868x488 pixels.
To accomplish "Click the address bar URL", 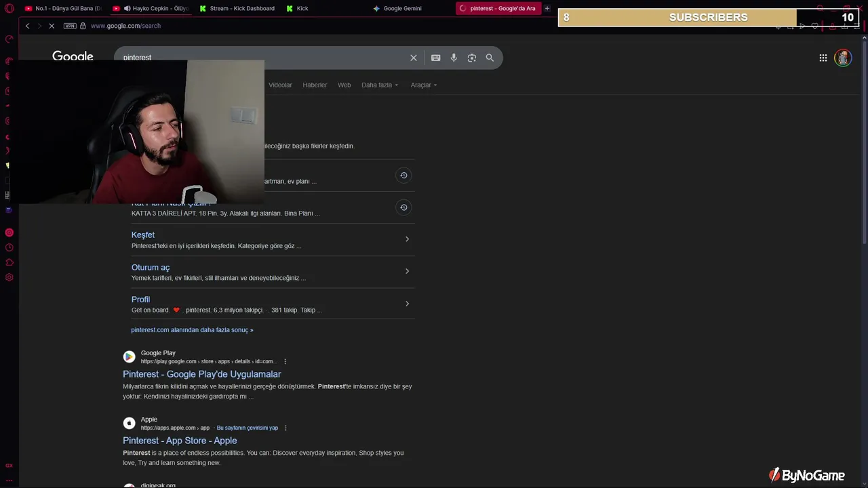I will click(x=125, y=26).
